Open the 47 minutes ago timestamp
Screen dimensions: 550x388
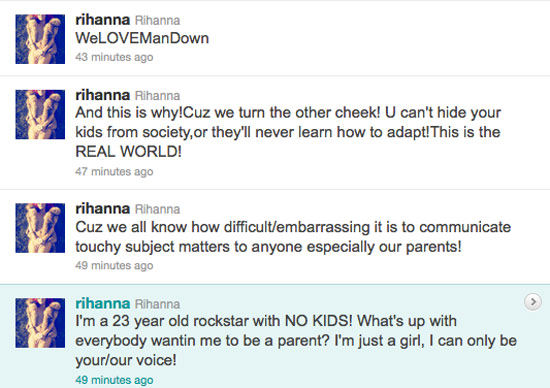pyautogui.click(x=114, y=172)
